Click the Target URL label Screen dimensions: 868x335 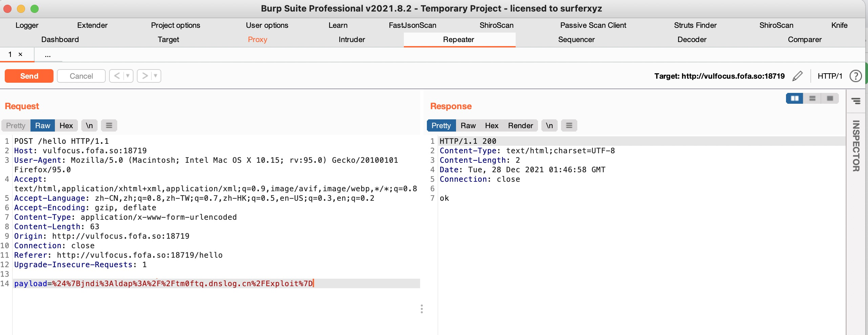pos(719,76)
